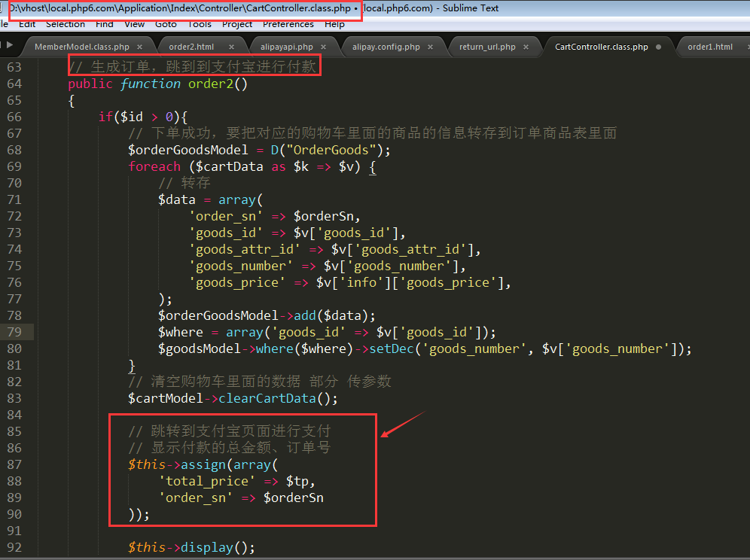Close the return_url.php tab
The height and width of the screenshot is (560, 750).
pyautogui.click(x=526, y=47)
